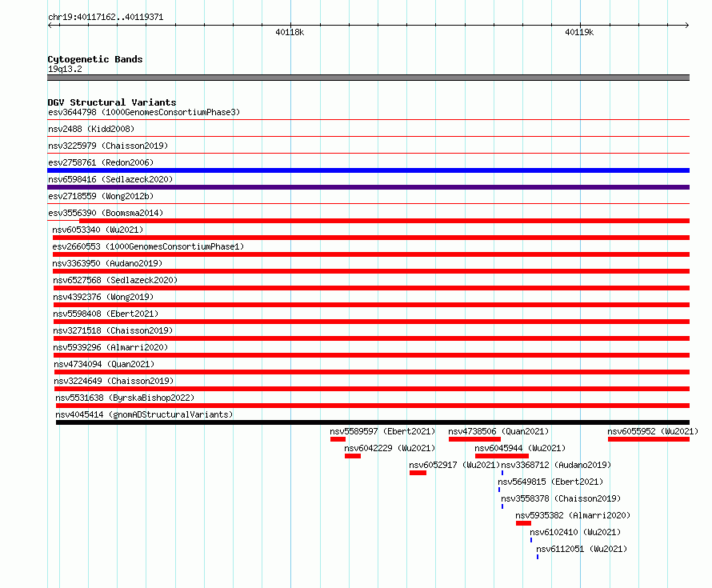Select nsv4045414 (gnomADStructuralVariants) label
The width and height of the screenshot is (712, 588).
144,414
